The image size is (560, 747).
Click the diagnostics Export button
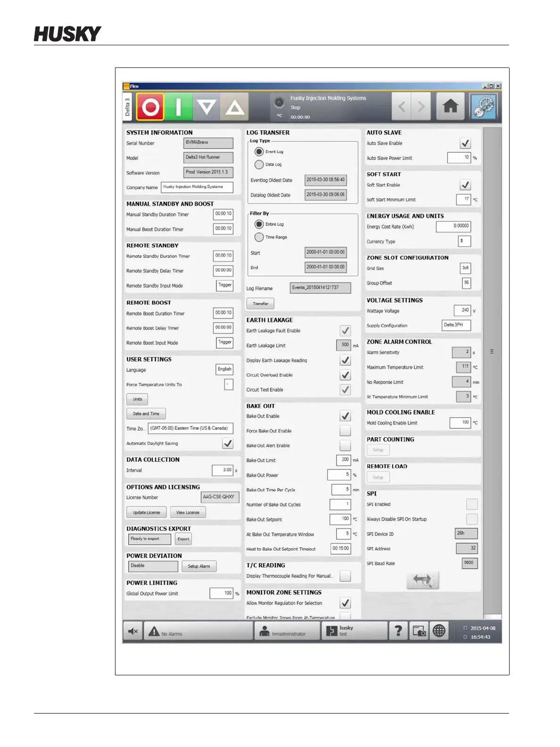[183, 539]
